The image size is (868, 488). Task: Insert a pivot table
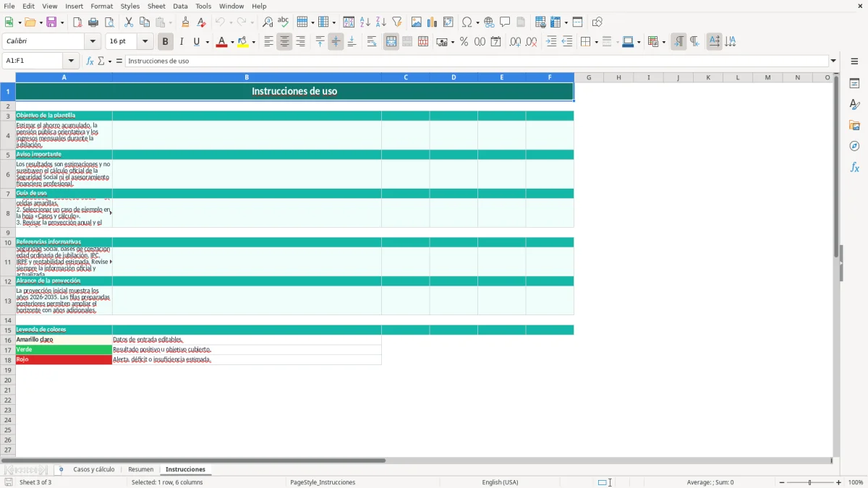pos(448,22)
